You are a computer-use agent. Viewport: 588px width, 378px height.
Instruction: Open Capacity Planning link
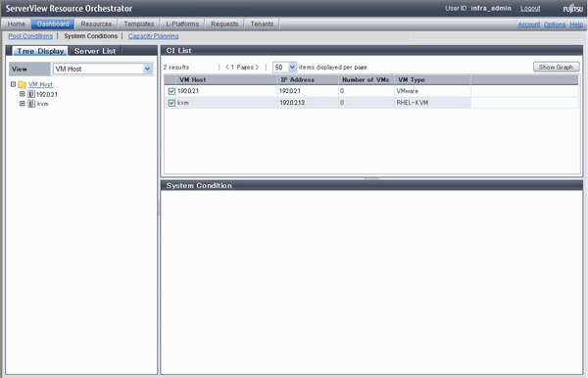click(154, 36)
